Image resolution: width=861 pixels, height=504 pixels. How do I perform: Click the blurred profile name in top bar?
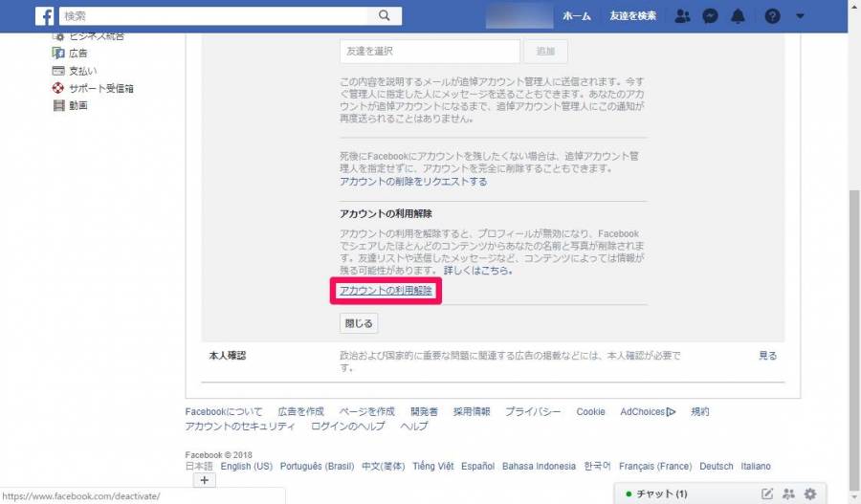tap(519, 16)
